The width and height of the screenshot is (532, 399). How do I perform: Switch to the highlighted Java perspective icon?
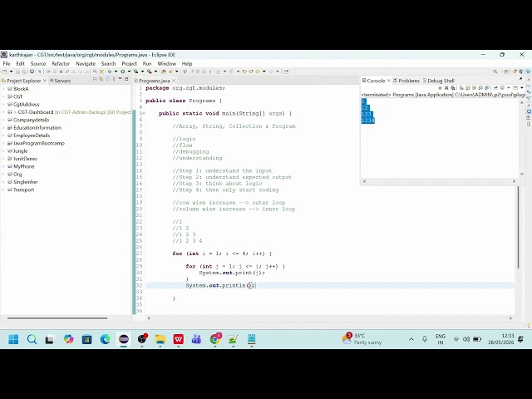tap(528, 71)
